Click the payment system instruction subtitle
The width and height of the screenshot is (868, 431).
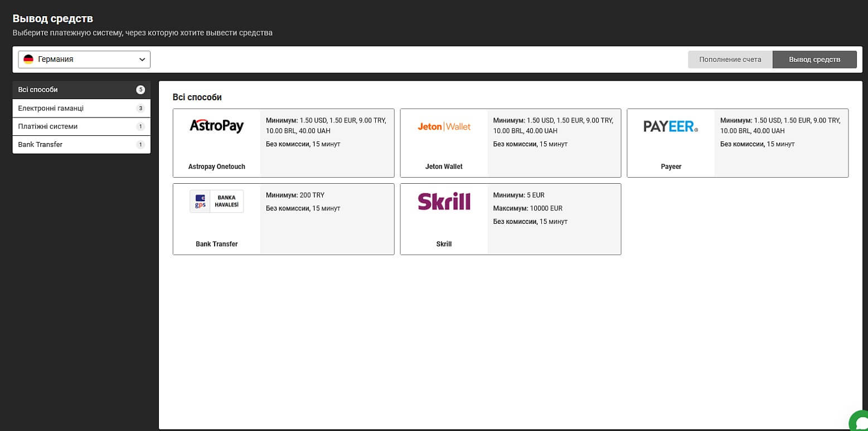point(143,33)
